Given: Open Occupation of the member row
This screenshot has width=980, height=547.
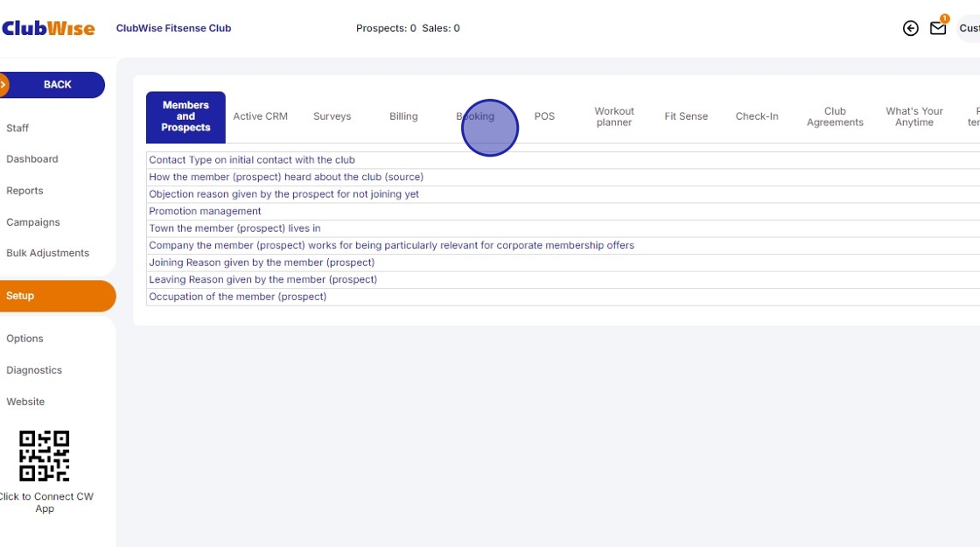Looking at the screenshot, I should coord(563,297).
